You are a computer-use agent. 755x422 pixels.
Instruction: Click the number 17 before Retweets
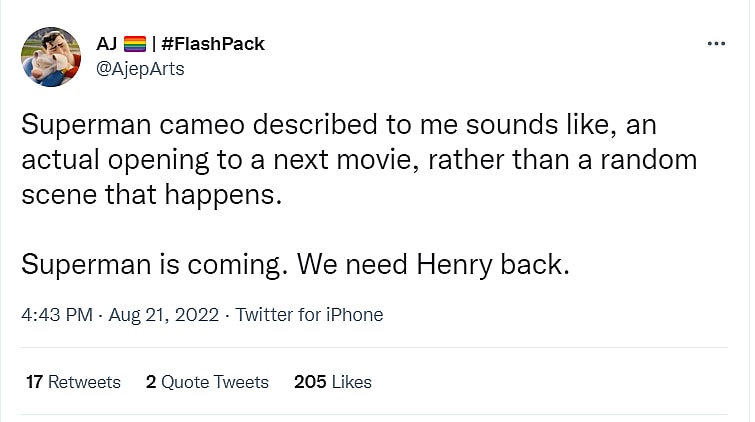point(34,382)
